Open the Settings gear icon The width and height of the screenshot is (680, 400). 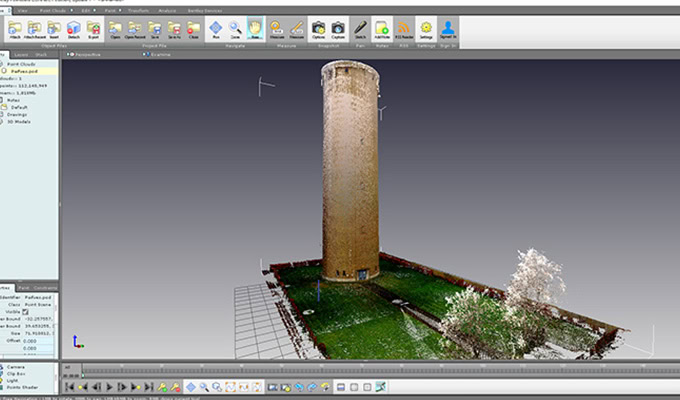click(x=426, y=29)
